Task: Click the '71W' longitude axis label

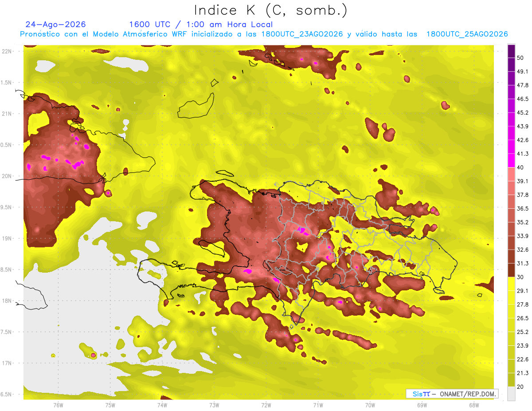Action: click(x=318, y=405)
